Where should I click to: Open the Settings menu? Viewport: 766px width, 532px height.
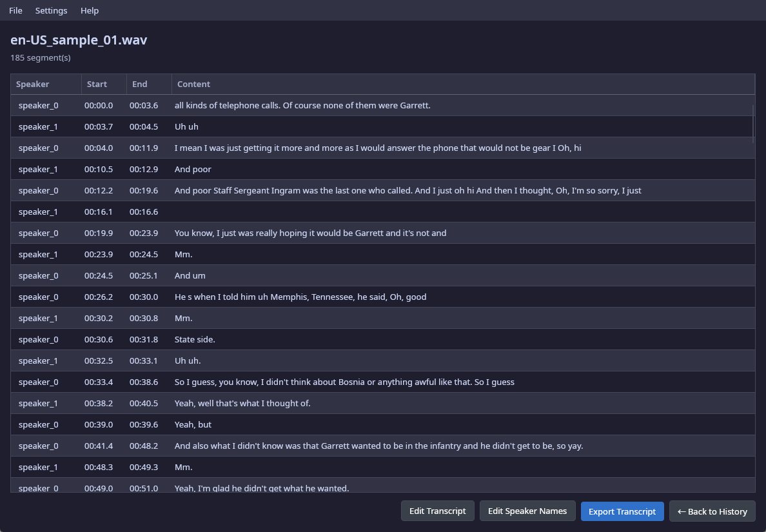(52, 10)
